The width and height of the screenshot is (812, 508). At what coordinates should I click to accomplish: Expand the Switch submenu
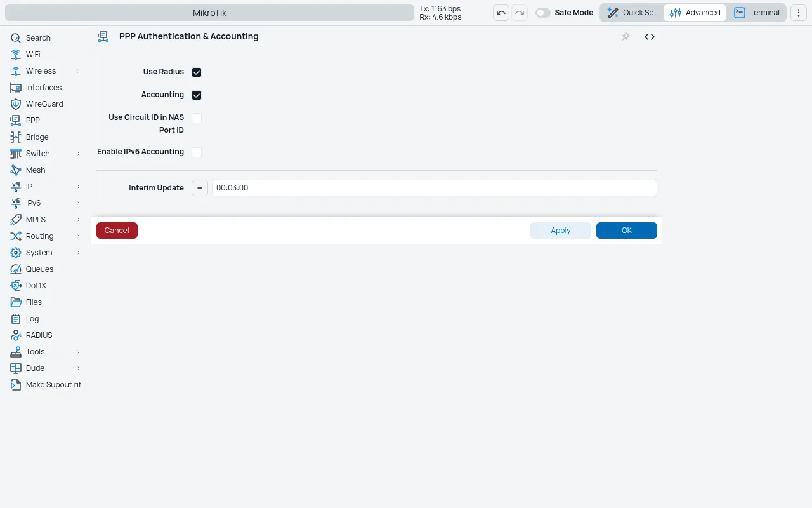tap(79, 154)
